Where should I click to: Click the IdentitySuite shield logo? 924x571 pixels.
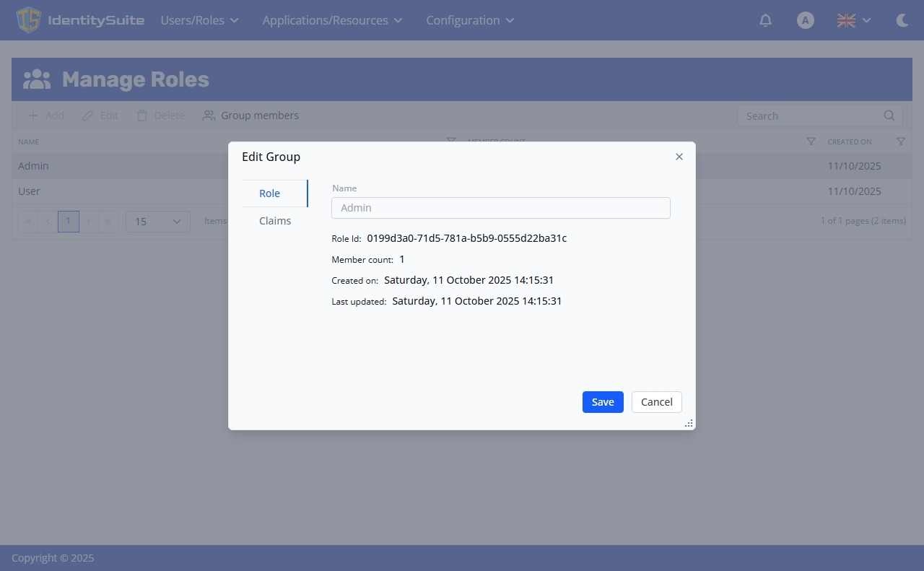tap(28, 20)
